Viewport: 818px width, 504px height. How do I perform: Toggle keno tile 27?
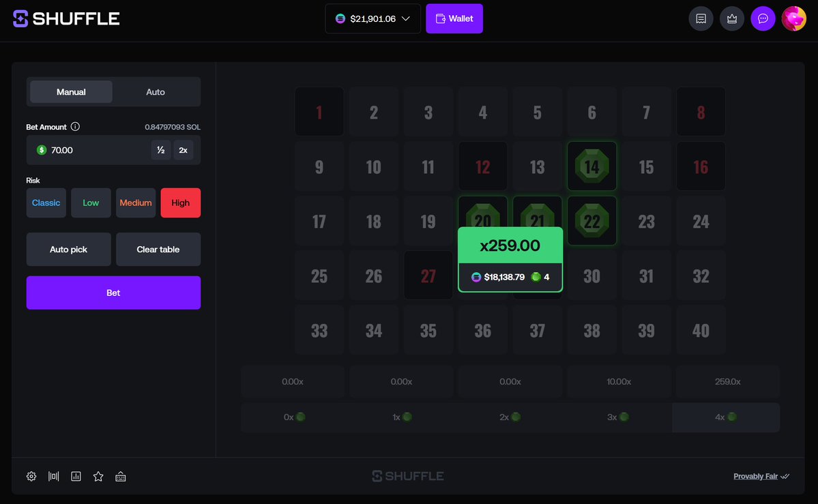click(428, 275)
